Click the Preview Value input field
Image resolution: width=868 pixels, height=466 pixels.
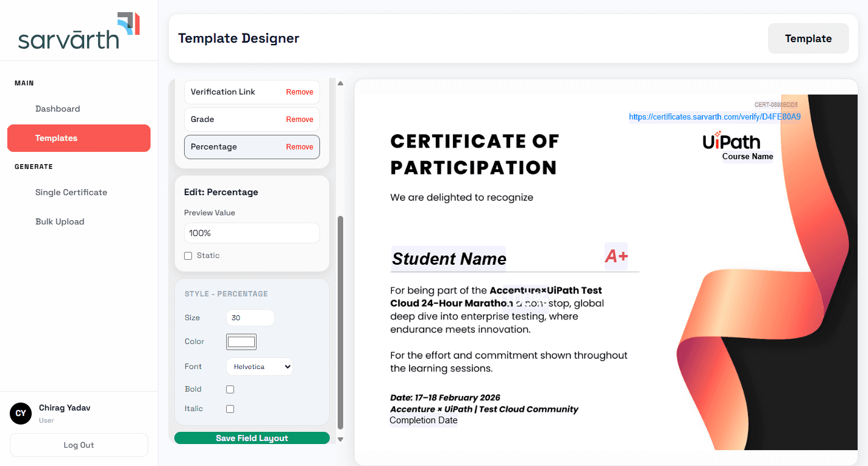pyautogui.click(x=252, y=233)
